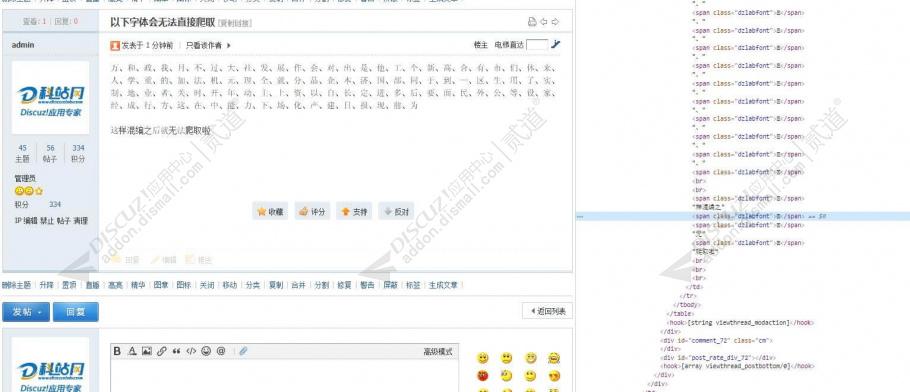Image resolution: width=910 pixels, height=392 pixels.
Task: Click admin's avatar image in the post
Action: click(50, 98)
